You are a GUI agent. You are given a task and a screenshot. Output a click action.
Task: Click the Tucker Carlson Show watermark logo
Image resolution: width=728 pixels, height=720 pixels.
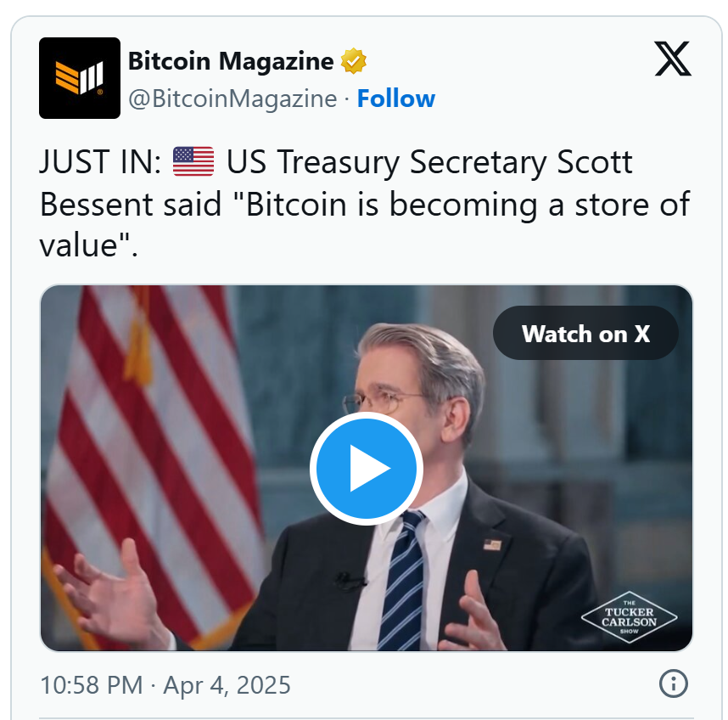[x=629, y=617]
